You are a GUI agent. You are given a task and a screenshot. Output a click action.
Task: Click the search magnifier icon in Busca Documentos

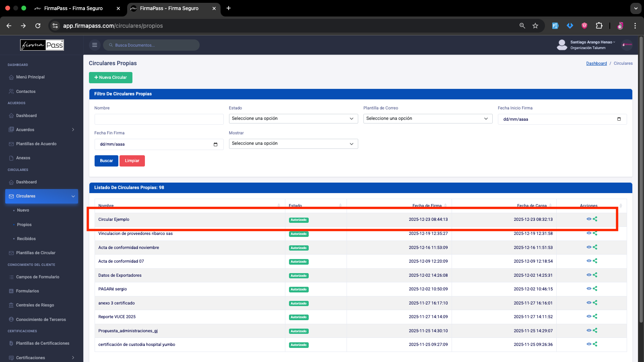pos(111,45)
